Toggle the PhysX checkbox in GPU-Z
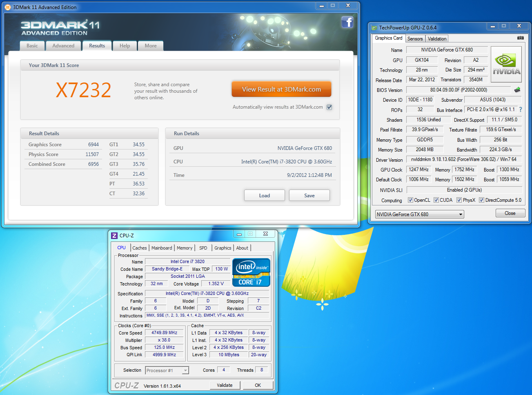Screen dimensions: 532x395 click(459, 200)
